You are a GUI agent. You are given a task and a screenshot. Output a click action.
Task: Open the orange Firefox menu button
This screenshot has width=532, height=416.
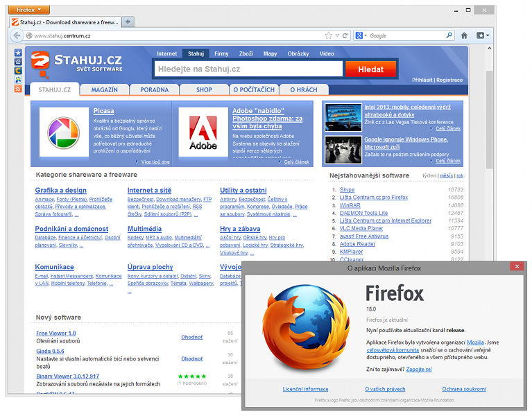[x=28, y=10]
